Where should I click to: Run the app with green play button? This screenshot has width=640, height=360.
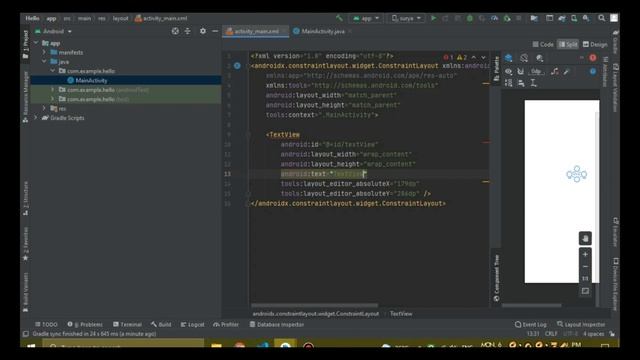point(433,18)
